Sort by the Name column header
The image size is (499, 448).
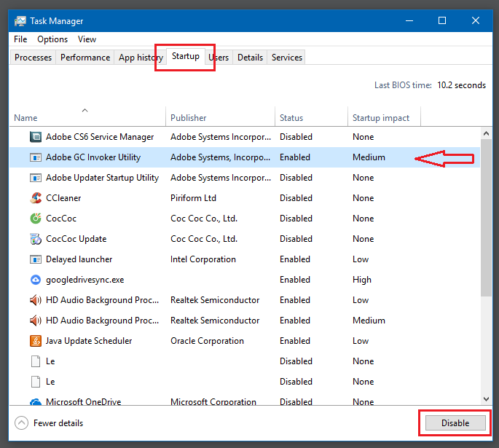pos(87,116)
